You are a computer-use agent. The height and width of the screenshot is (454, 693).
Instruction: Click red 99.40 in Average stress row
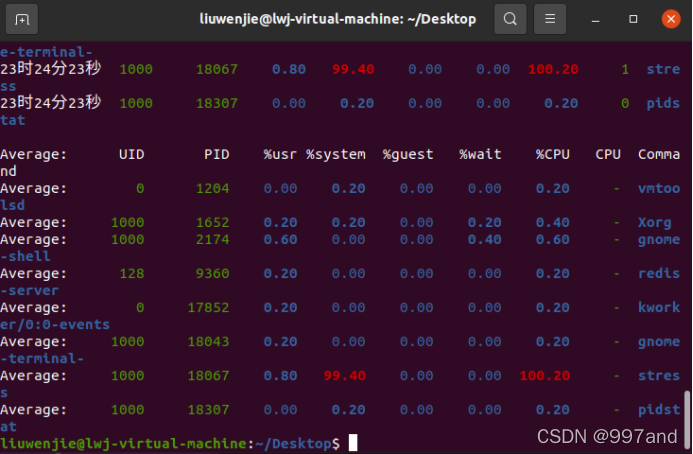click(x=345, y=375)
